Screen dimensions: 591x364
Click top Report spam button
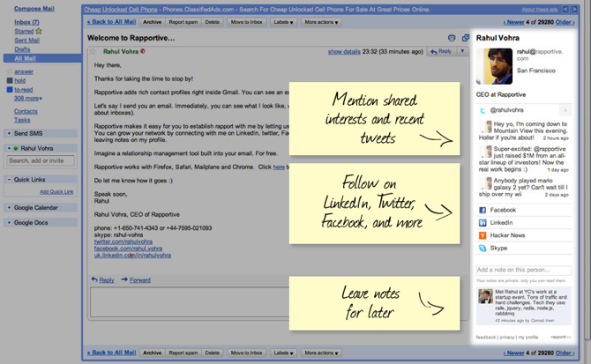pos(183,22)
